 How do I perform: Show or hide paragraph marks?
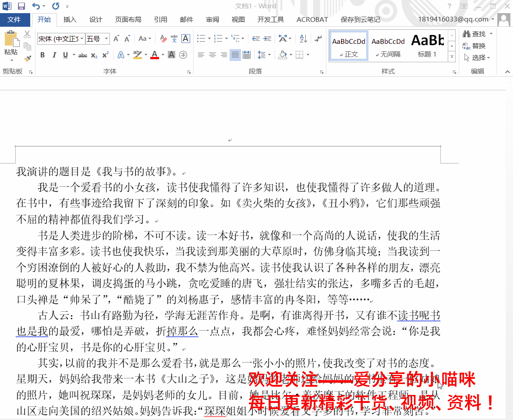tap(318, 39)
